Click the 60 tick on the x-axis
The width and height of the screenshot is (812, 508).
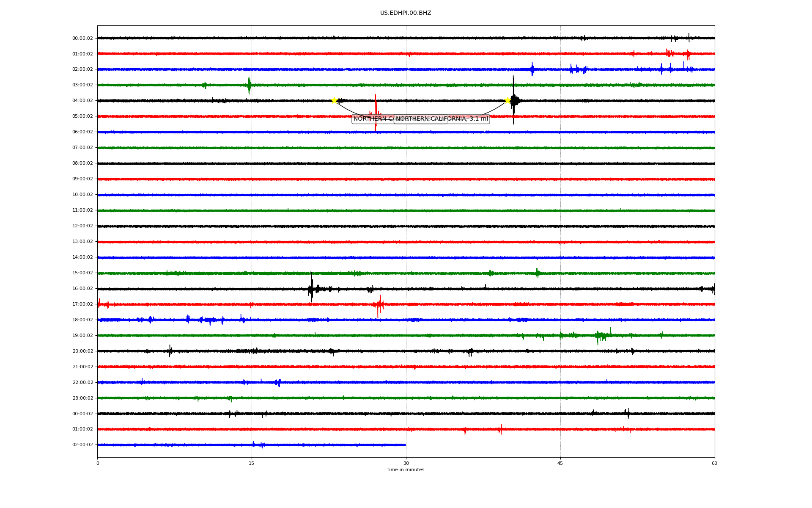point(714,463)
